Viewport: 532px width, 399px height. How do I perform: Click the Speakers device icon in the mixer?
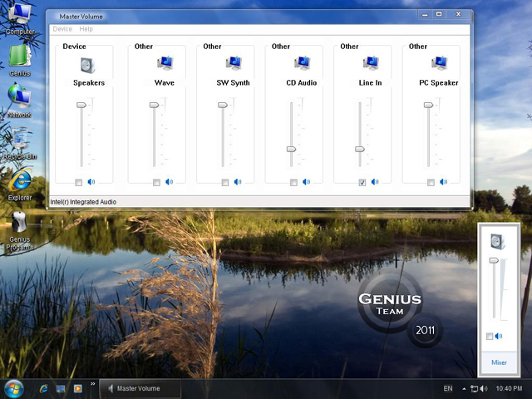88,65
